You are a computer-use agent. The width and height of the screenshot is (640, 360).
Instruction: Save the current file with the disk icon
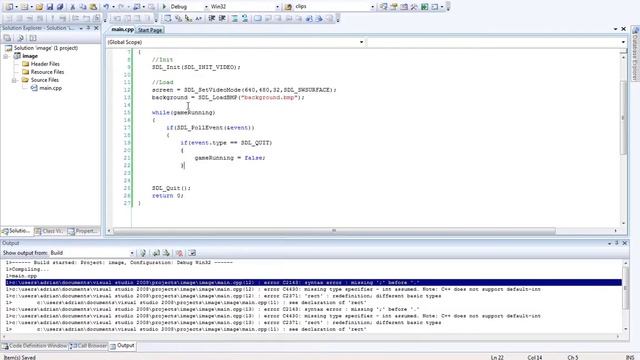[x=50, y=7]
